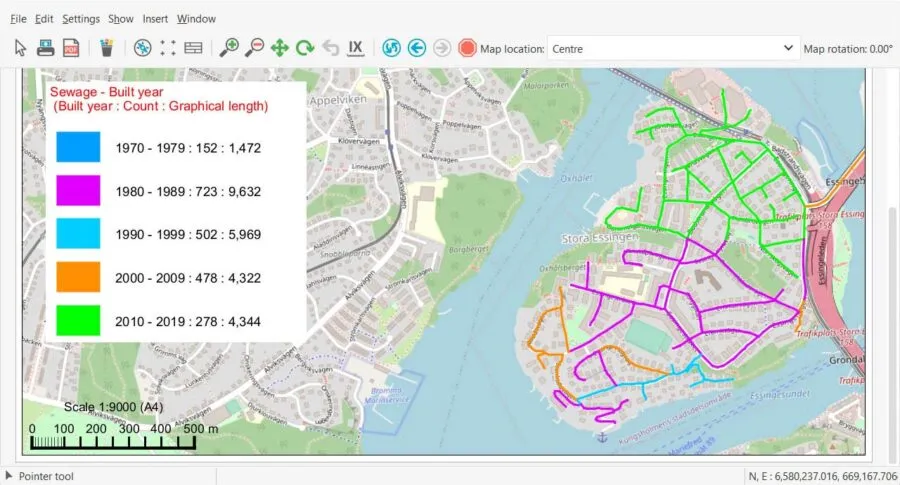Click the grey undo arrow

[331, 48]
